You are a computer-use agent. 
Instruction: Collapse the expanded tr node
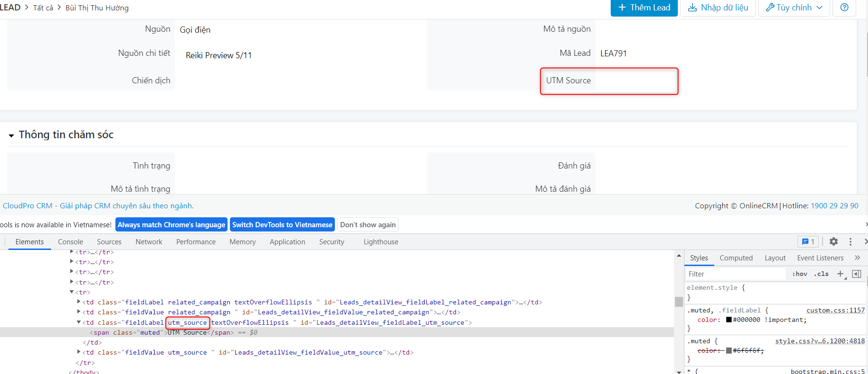pos(72,292)
